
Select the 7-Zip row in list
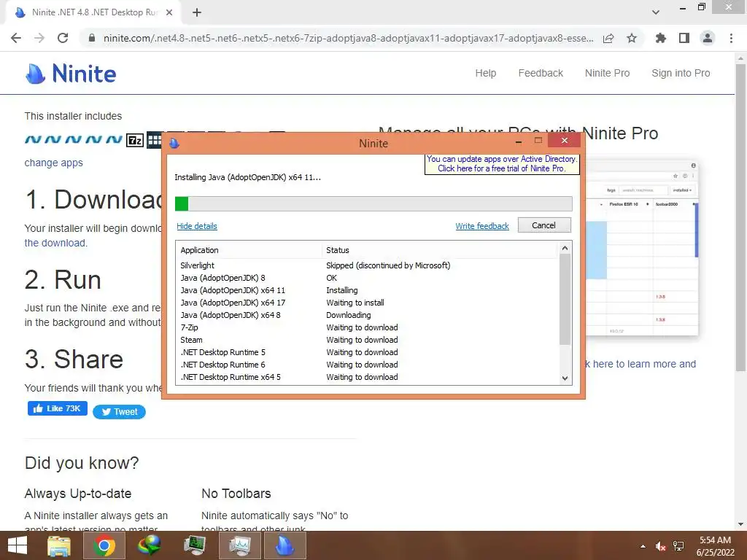pos(368,327)
